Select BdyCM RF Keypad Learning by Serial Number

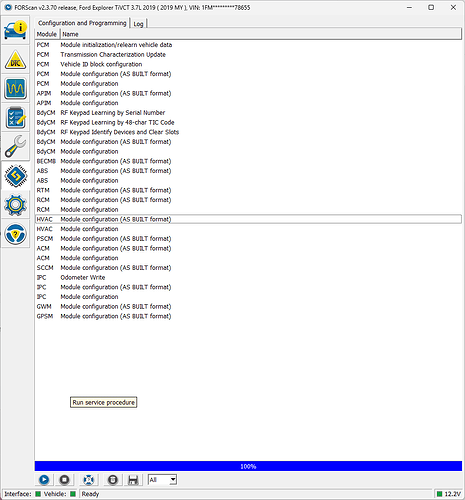(x=248, y=113)
